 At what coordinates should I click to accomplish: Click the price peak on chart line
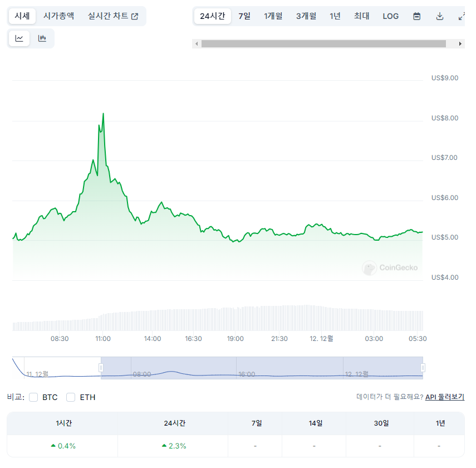(103, 114)
